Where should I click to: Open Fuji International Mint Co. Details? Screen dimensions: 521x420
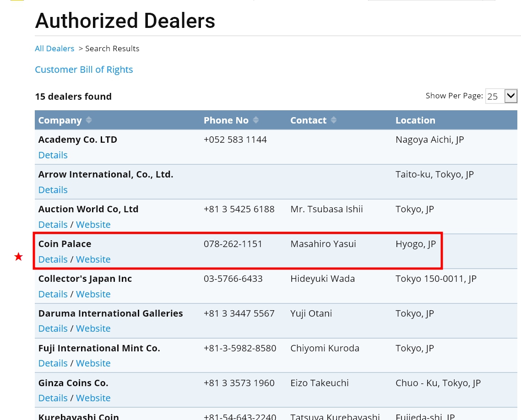(x=53, y=363)
